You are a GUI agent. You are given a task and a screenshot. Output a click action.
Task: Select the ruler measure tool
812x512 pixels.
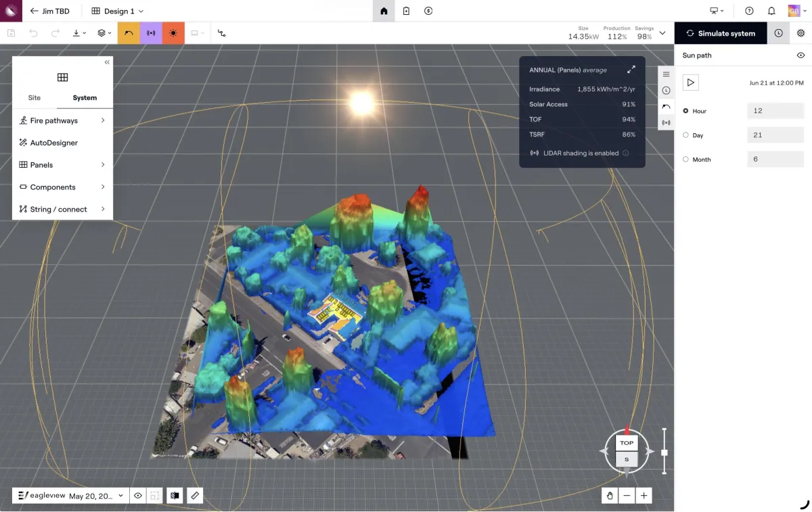point(195,496)
